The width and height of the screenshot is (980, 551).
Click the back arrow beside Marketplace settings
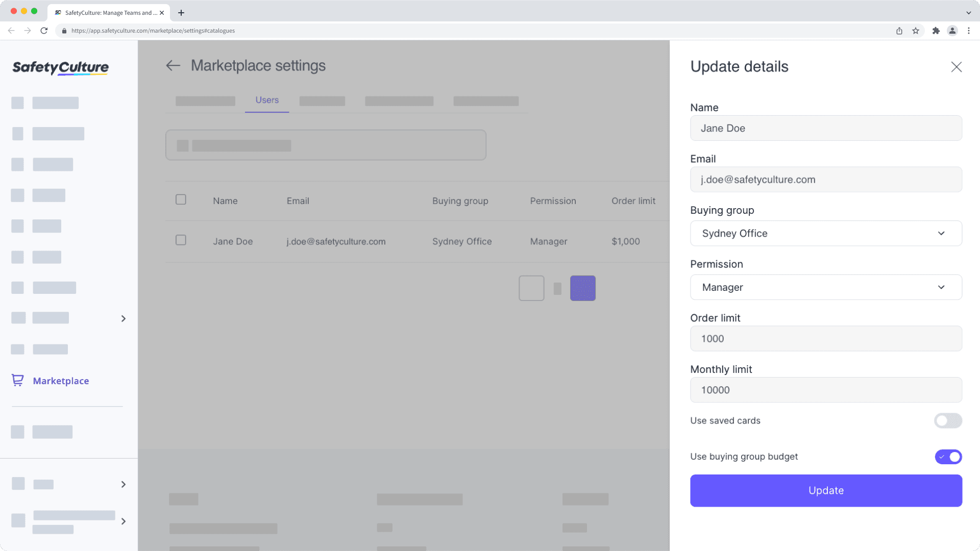(x=173, y=65)
